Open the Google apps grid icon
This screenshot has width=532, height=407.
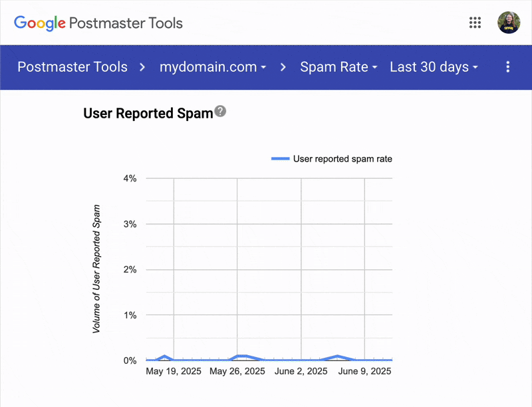coord(475,23)
